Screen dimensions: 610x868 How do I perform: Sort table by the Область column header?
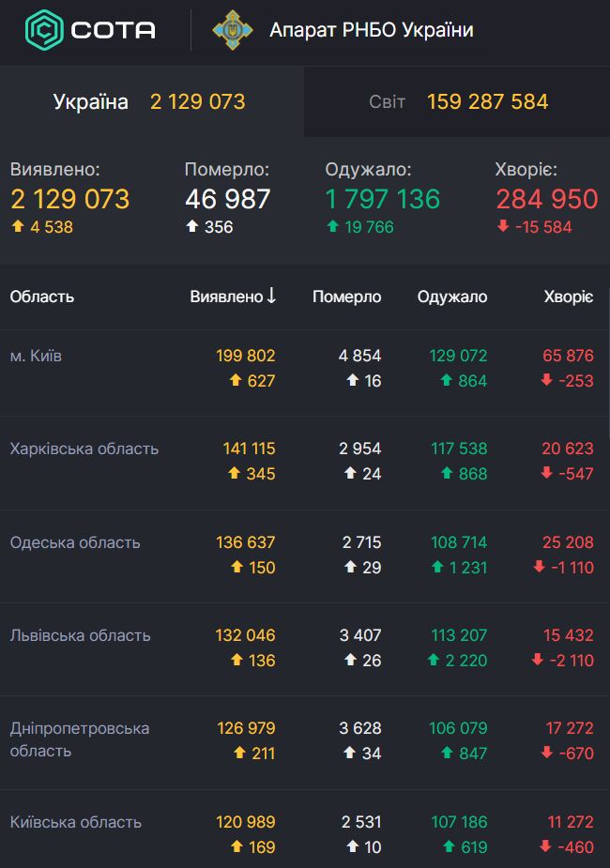(x=42, y=297)
